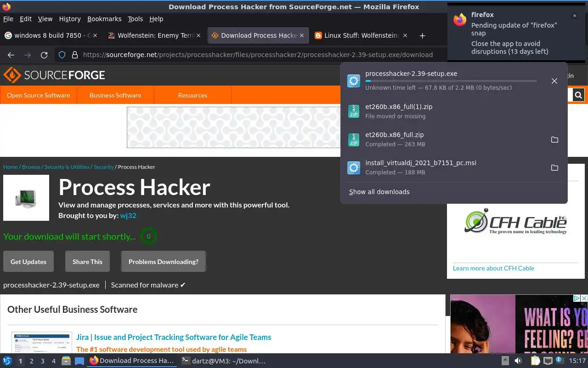
Task: Open the Jira Issue and Project Tracking link
Action: tap(174, 337)
